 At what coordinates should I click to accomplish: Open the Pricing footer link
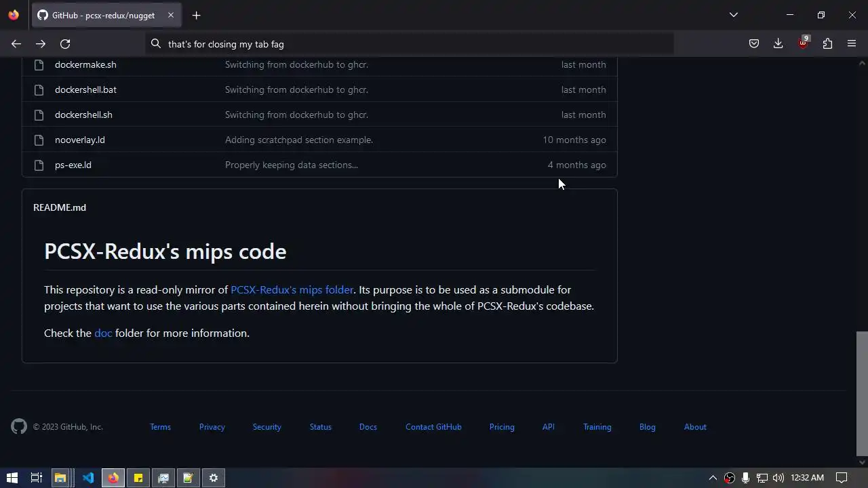click(x=502, y=427)
